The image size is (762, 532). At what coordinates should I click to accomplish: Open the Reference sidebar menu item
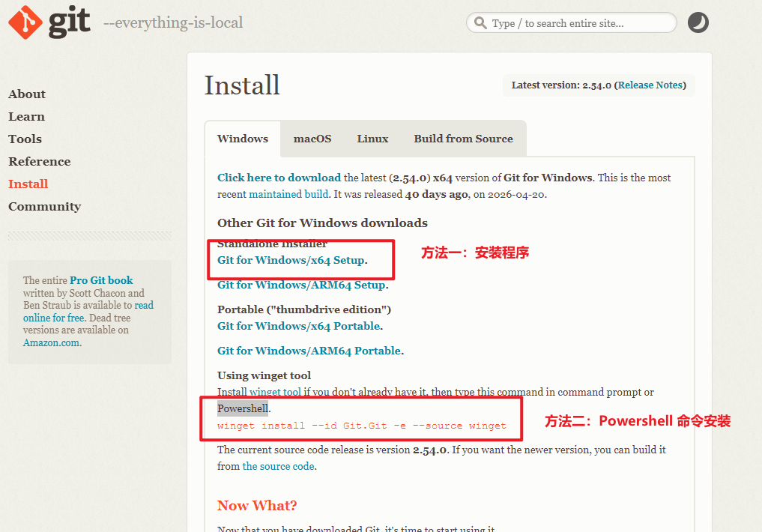(x=40, y=161)
